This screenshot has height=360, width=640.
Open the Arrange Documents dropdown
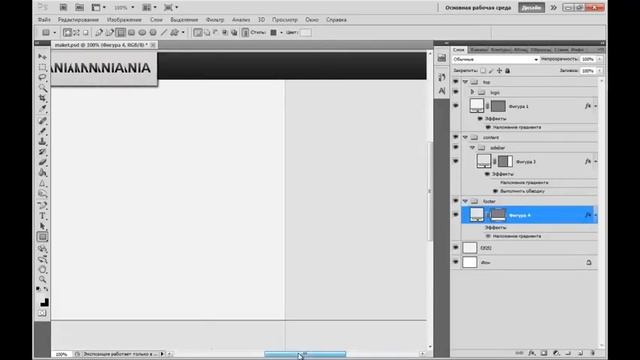pyautogui.click(x=149, y=7)
